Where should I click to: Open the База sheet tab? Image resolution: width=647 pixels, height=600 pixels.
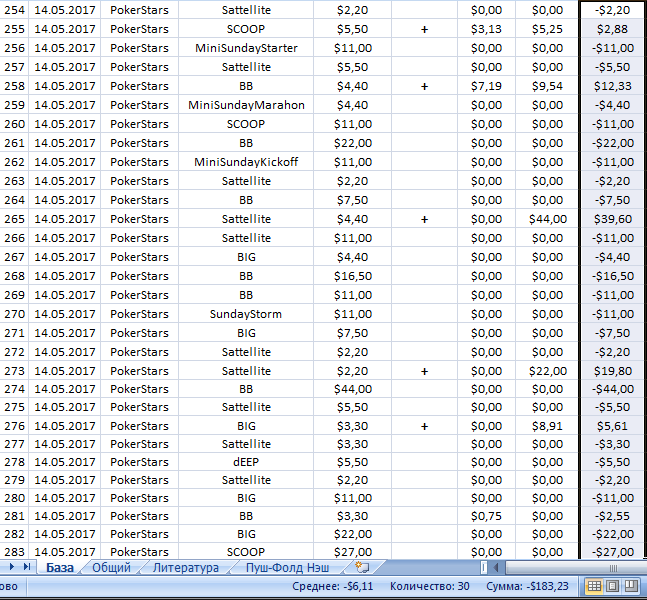pyautogui.click(x=59, y=568)
